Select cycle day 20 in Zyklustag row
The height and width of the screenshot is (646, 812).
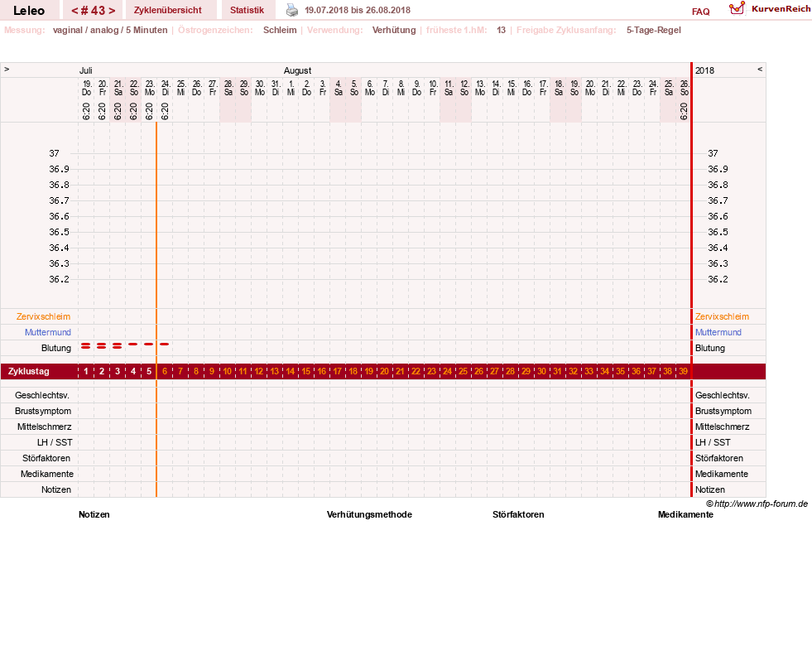point(384,371)
